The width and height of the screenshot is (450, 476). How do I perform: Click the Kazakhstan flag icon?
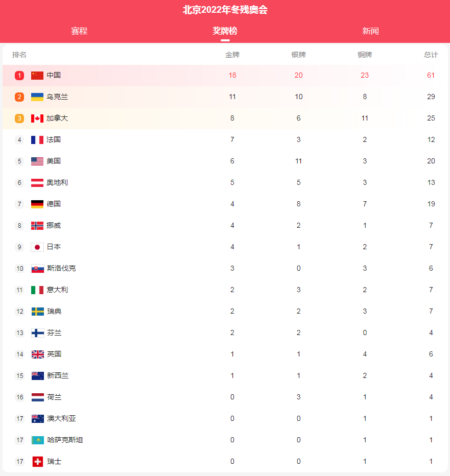point(38,440)
